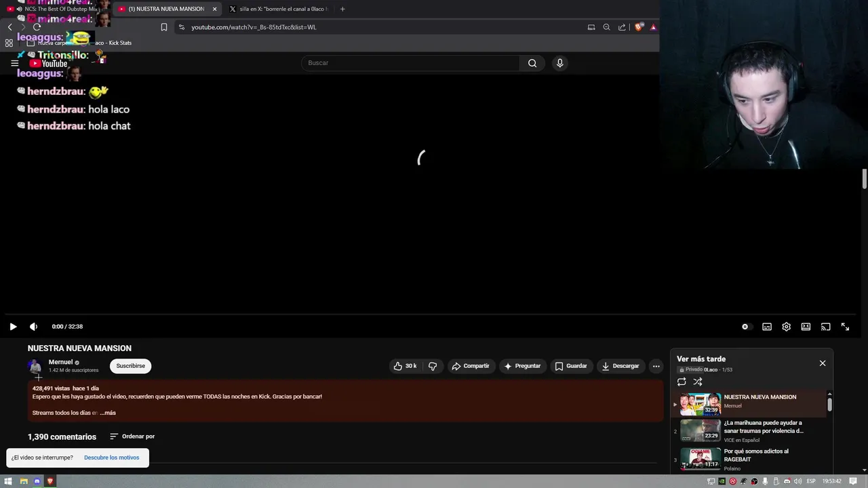
Task: Save video with Guardar
Action: 571,366
